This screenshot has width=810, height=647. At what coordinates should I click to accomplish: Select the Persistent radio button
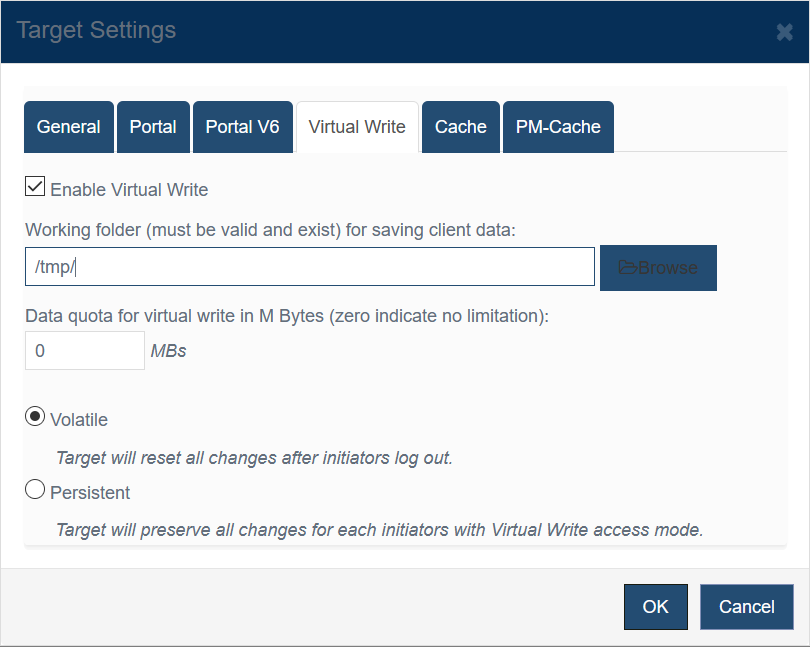tap(35, 489)
